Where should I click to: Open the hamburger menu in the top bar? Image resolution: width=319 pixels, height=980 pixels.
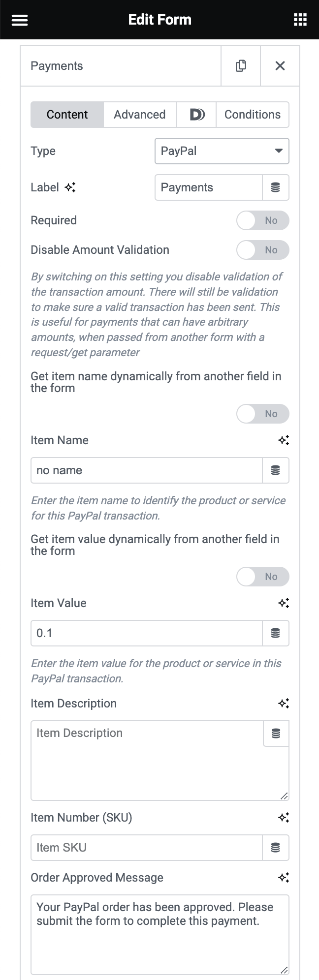19,20
